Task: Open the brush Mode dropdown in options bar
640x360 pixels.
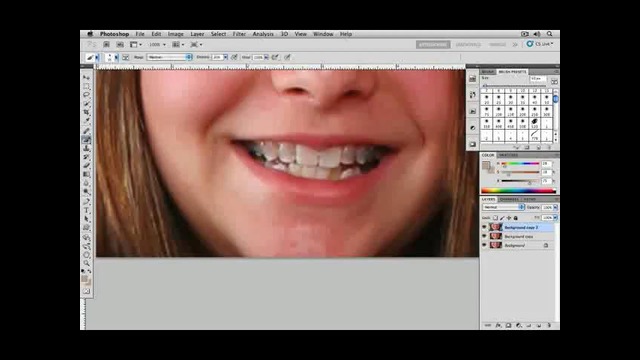Action: coord(169,57)
